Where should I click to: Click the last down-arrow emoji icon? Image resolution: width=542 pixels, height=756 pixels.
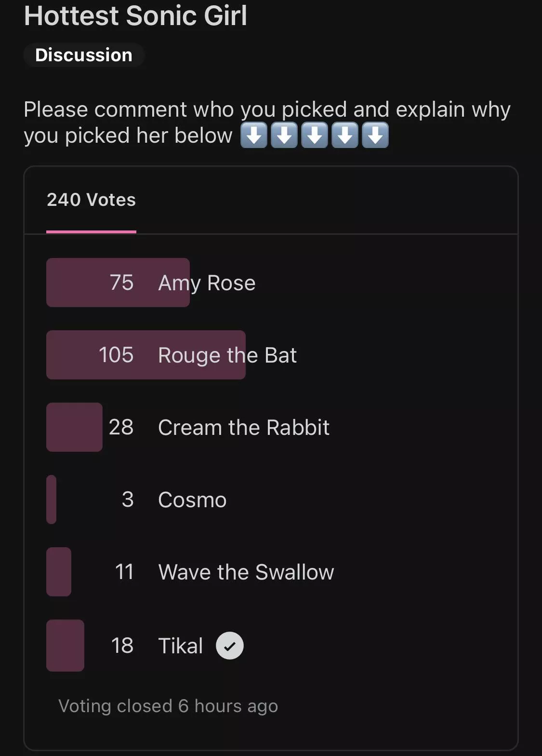[375, 135]
